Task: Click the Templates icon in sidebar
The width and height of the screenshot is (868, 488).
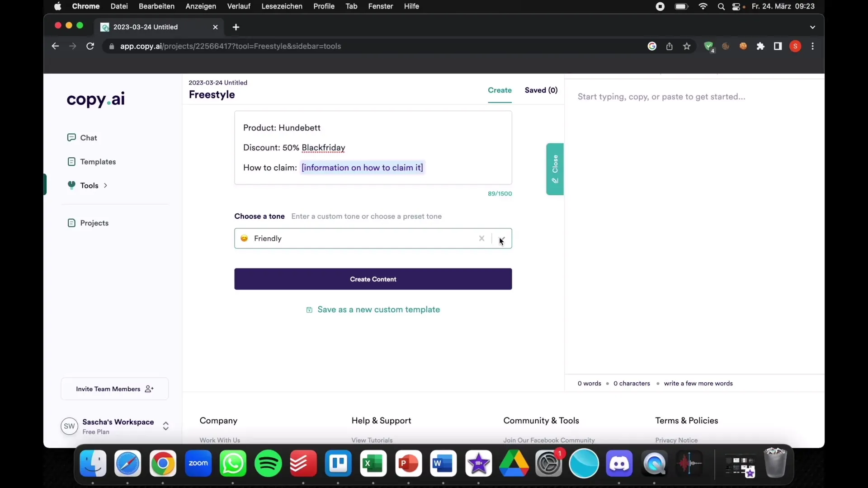Action: [71, 161]
